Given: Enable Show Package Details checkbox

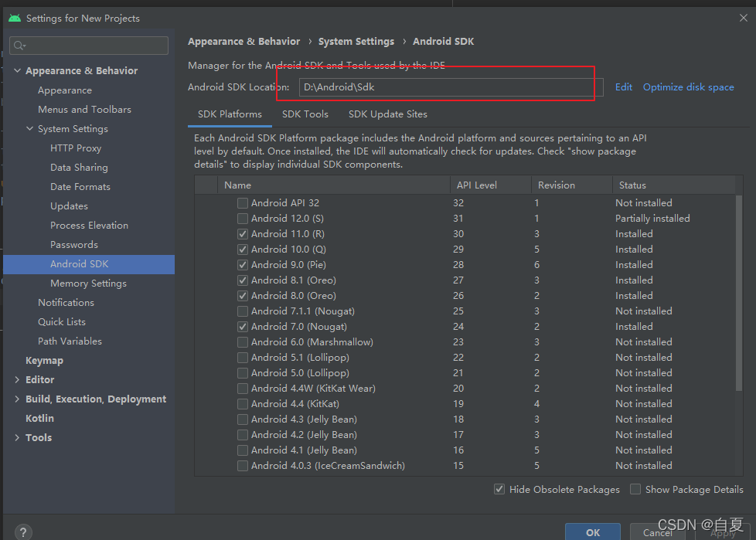Looking at the screenshot, I should click(635, 490).
